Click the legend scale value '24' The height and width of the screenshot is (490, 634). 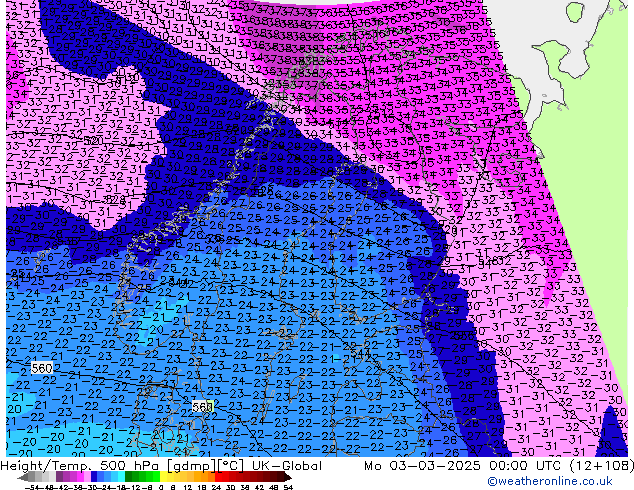tap(216, 487)
